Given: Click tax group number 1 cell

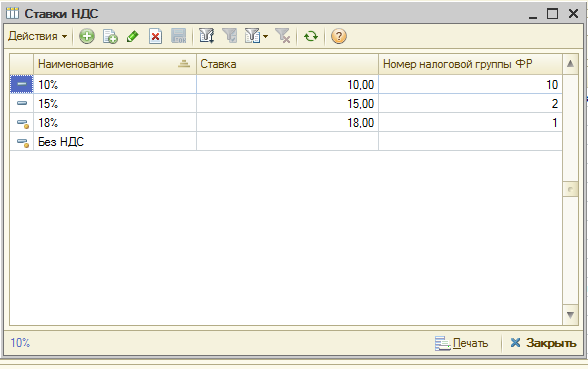Looking at the screenshot, I should pos(470,123).
